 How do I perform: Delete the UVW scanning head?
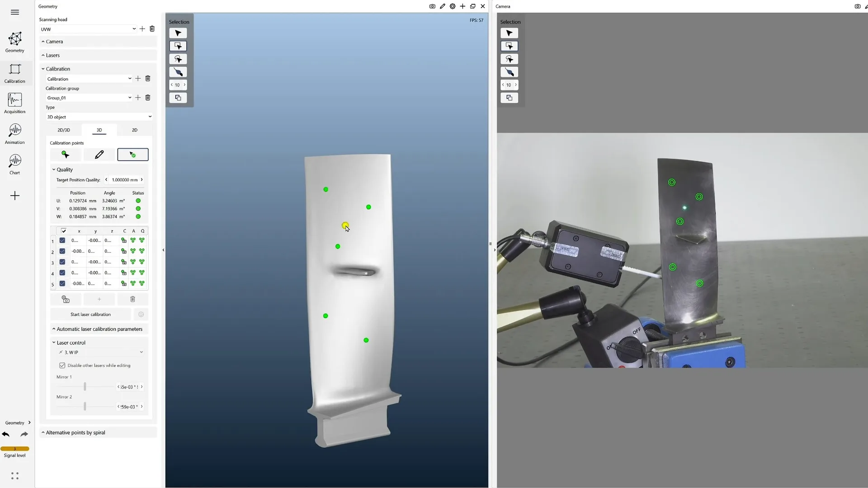tap(152, 29)
